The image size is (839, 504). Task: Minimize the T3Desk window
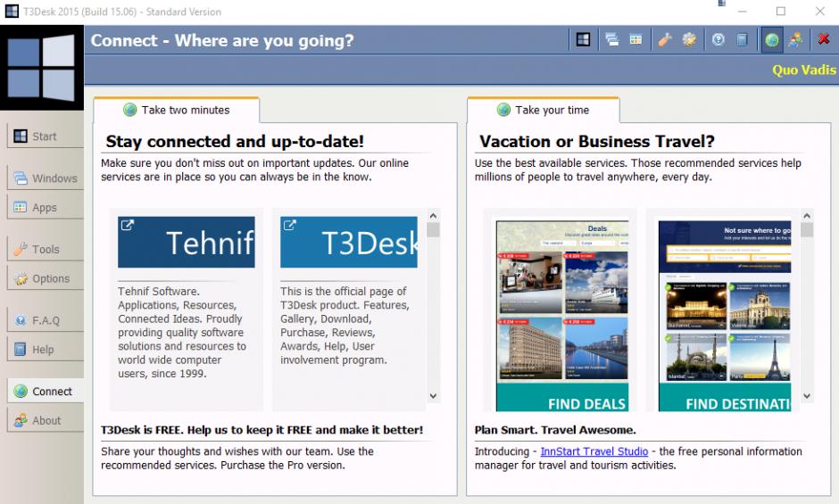[742, 12]
